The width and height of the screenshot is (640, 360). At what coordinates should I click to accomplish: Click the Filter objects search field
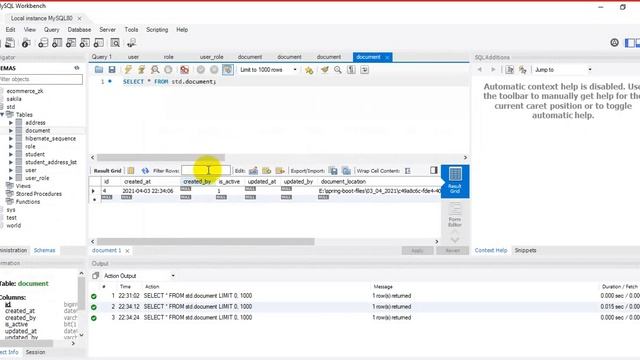(41, 79)
